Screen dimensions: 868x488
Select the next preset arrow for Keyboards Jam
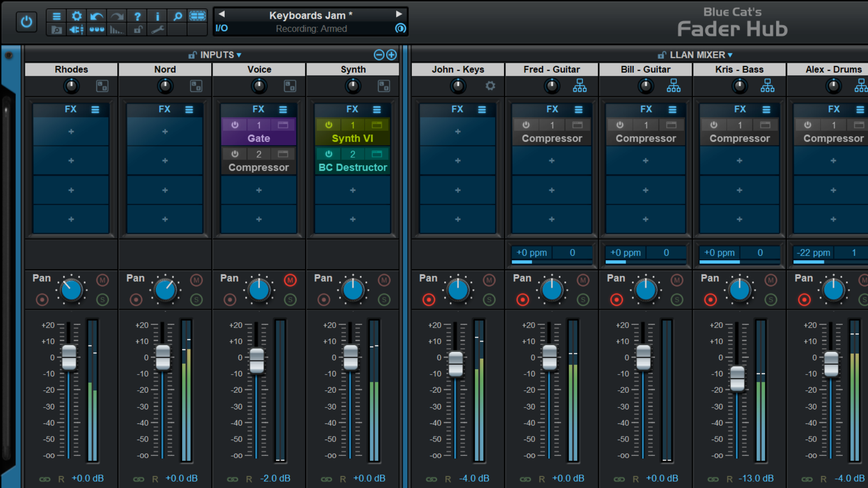(x=398, y=14)
